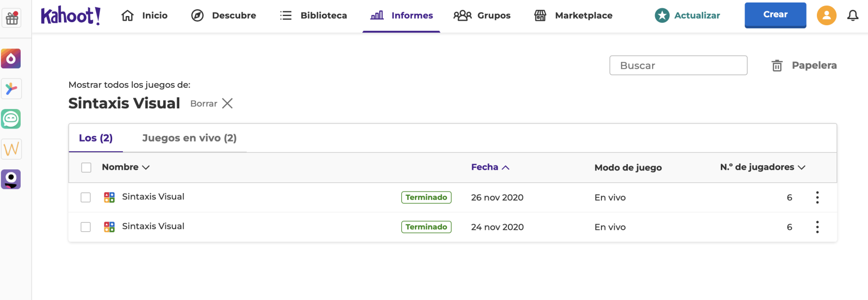Click Borrar to clear the filter

(204, 104)
